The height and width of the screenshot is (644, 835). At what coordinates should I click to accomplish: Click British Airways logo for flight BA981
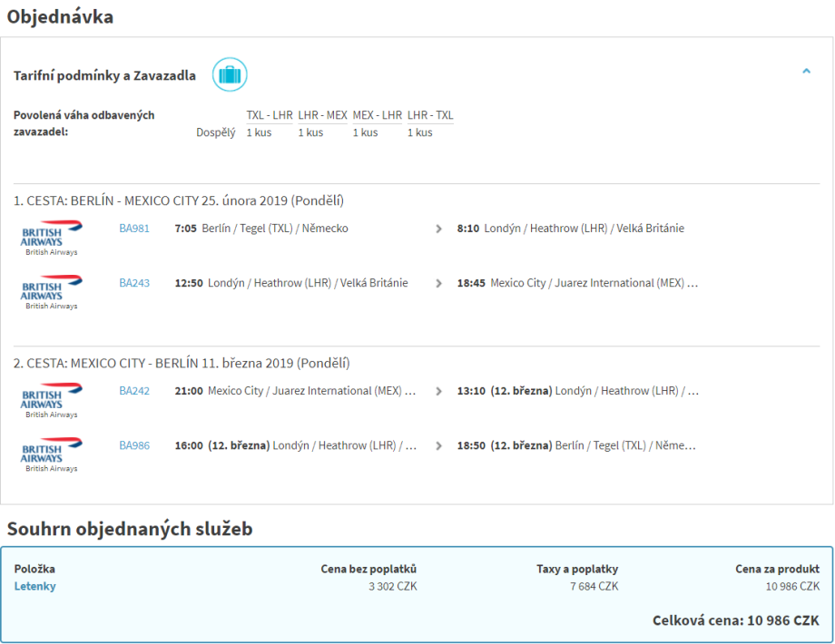coord(52,238)
